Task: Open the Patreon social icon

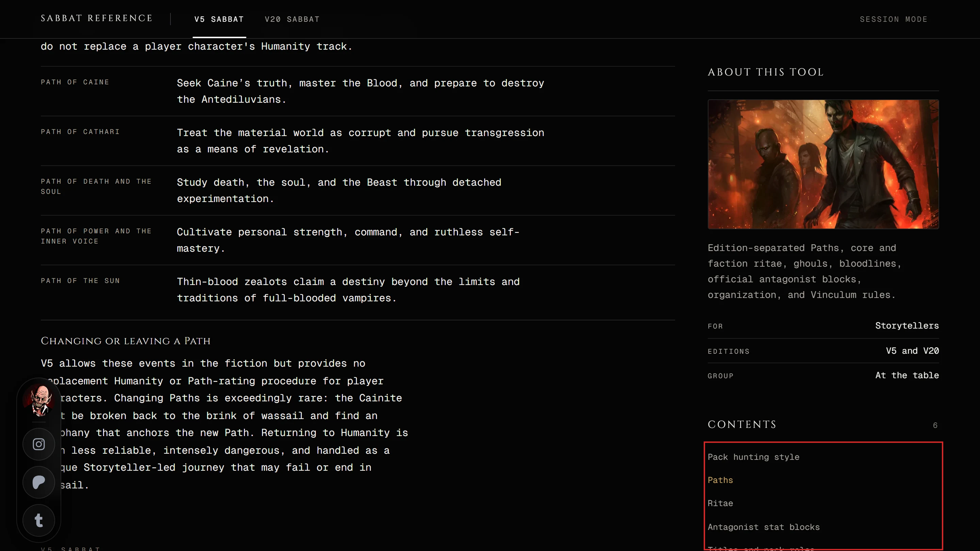Action: point(38,482)
